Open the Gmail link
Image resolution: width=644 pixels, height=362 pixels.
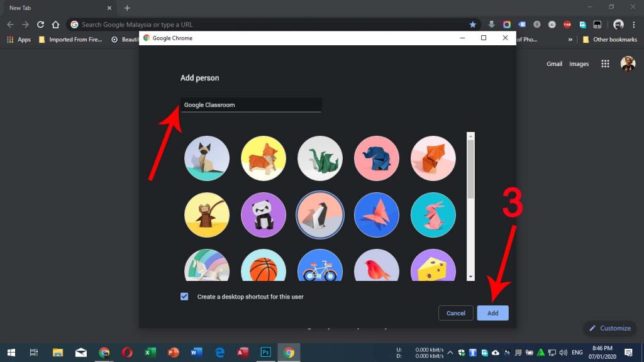point(554,63)
